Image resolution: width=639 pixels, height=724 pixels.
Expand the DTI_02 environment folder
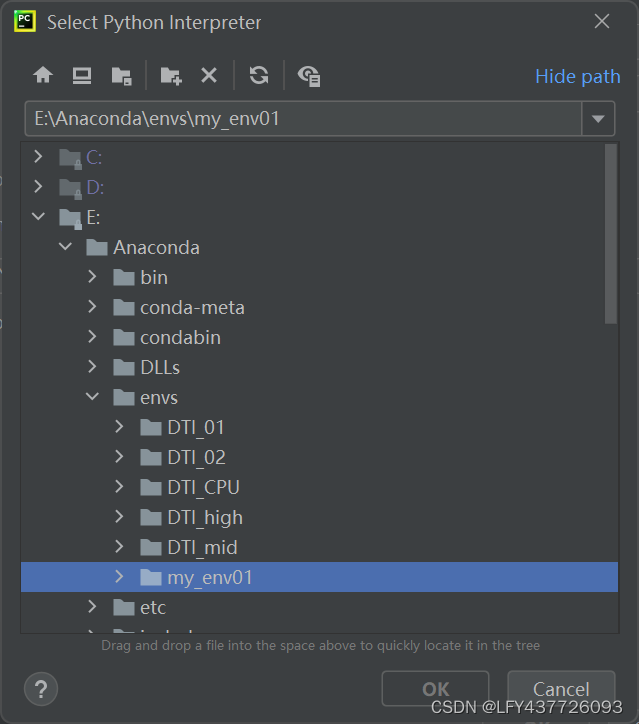[x=119, y=457]
